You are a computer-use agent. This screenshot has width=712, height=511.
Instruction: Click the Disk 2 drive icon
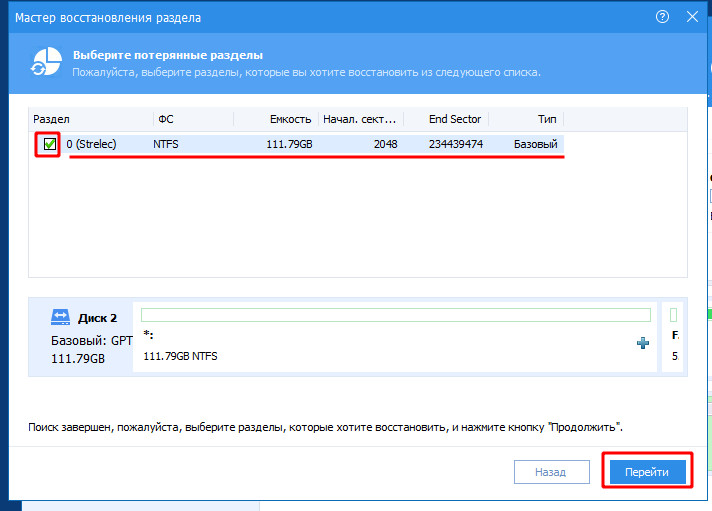pos(60,318)
